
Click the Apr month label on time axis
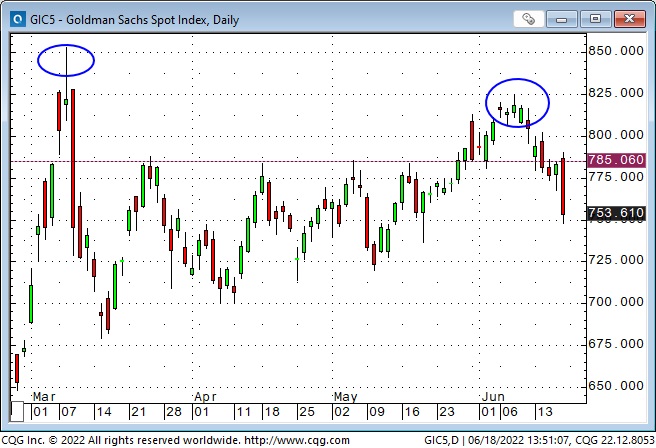click(205, 397)
